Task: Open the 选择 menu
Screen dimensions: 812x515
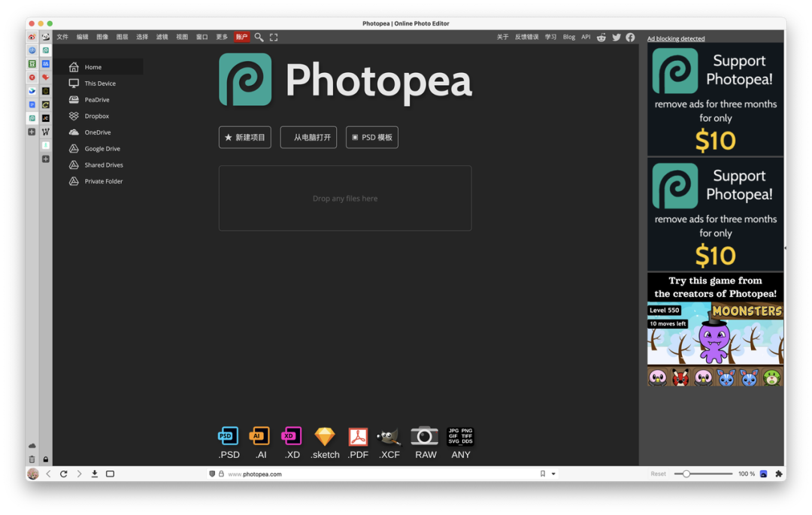Action: [142, 38]
